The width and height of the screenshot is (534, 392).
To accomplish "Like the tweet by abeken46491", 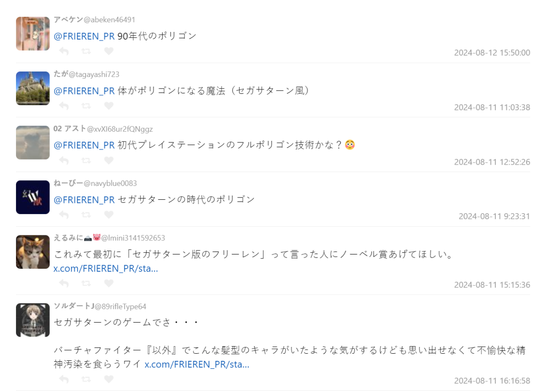I will tap(109, 51).
